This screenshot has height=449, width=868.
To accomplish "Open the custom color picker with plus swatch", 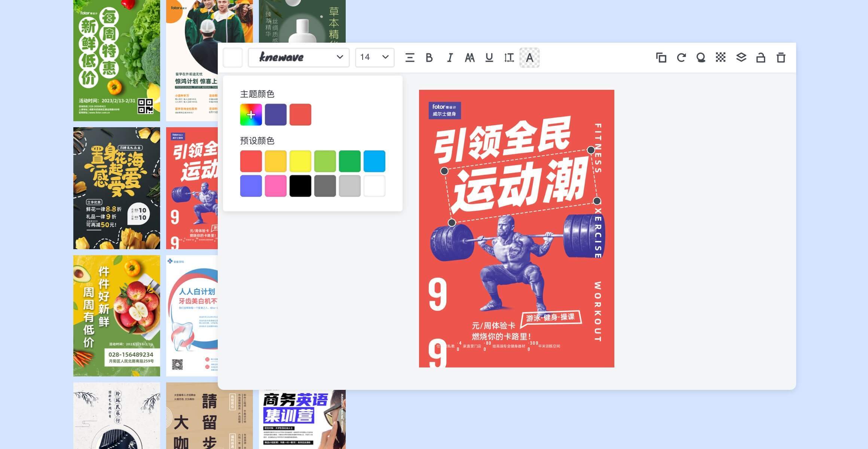I will point(251,114).
